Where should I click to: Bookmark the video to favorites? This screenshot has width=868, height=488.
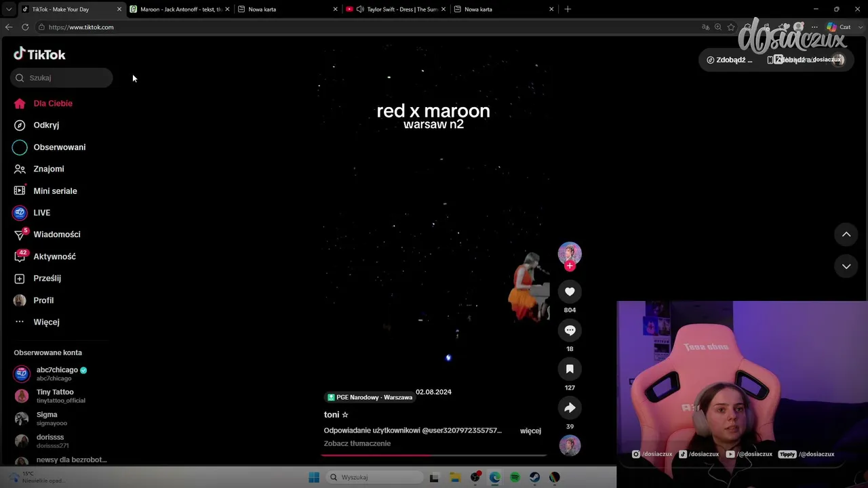(570, 369)
